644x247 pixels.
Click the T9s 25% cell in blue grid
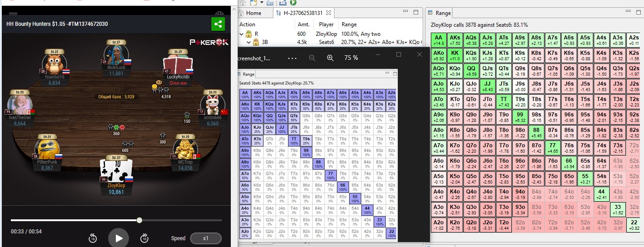306,141
